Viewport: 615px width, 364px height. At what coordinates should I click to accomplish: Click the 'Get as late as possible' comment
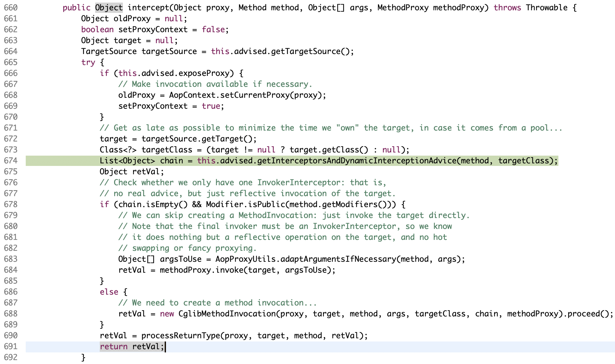[x=331, y=128]
